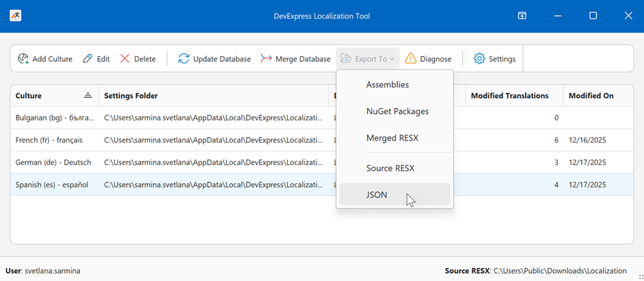Click the French row settings folder path
The height and width of the screenshot is (281, 644).
[x=213, y=140]
